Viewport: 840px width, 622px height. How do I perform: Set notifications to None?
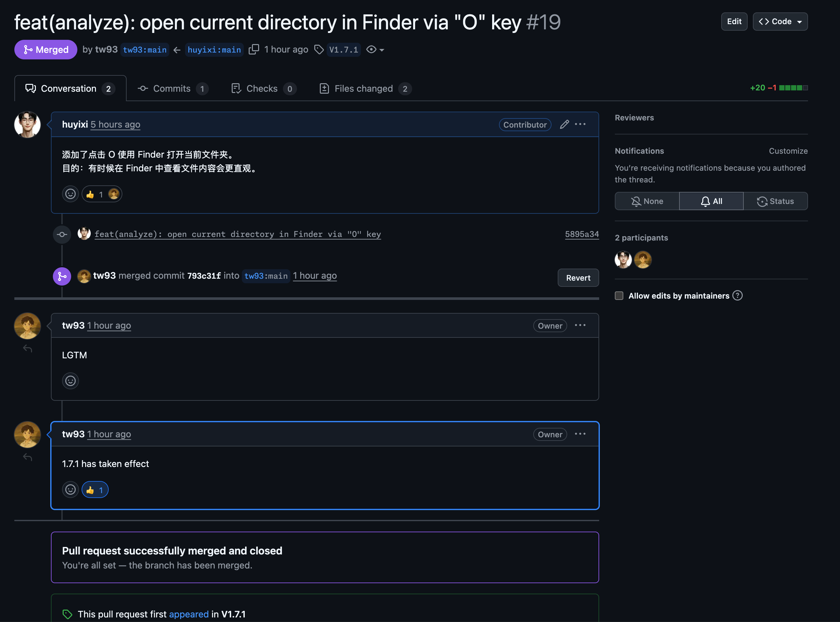(647, 201)
